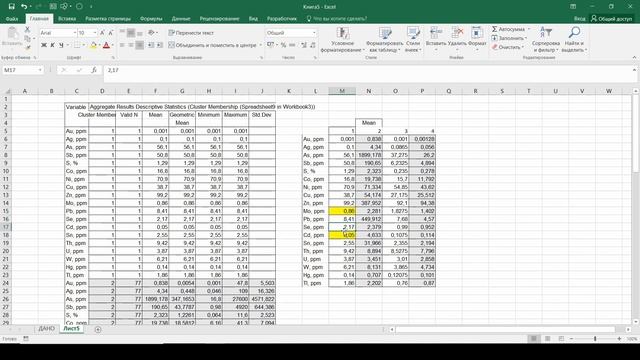The width and height of the screenshot is (640, 360).
Task: Toggle left horizontal alignment
Action: tap(122, 45)
